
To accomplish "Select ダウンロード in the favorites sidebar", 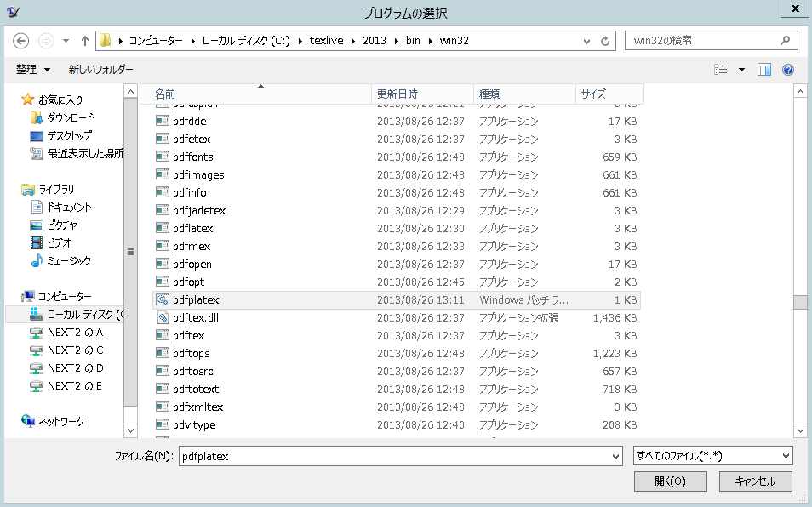I will pyautogui.click(x=70, y=117).
